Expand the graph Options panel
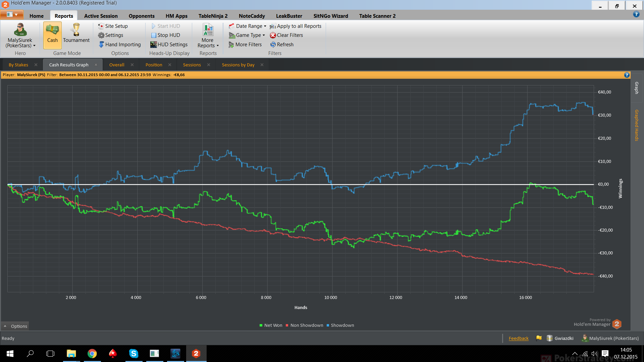 point(15,326)
